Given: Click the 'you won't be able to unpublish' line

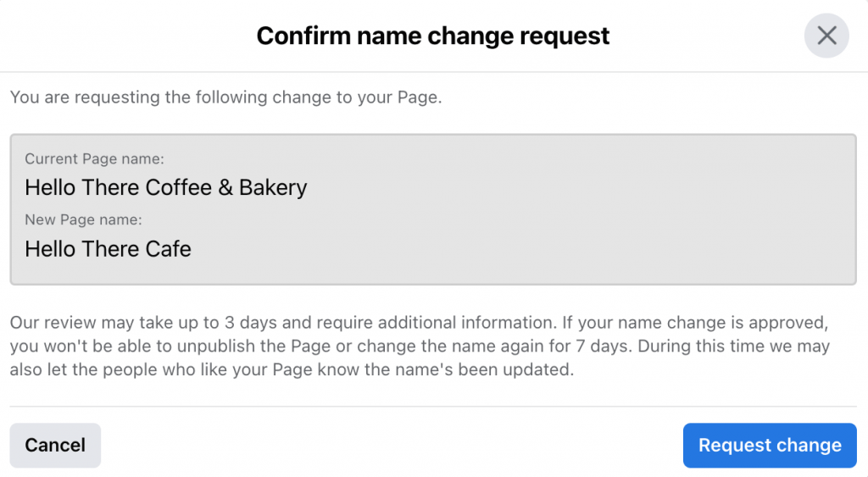Looking at the screenshot, I should [x=420, y=346].
